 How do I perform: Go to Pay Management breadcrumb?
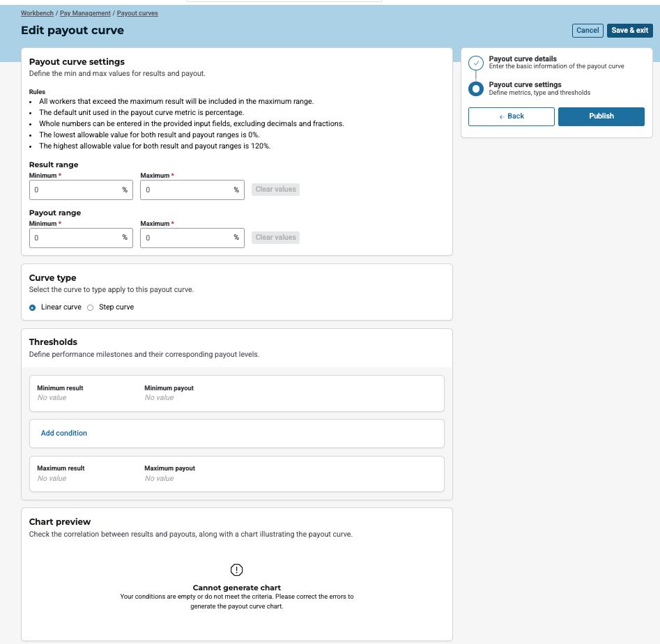pyautogui.click(x=85, y=13)
